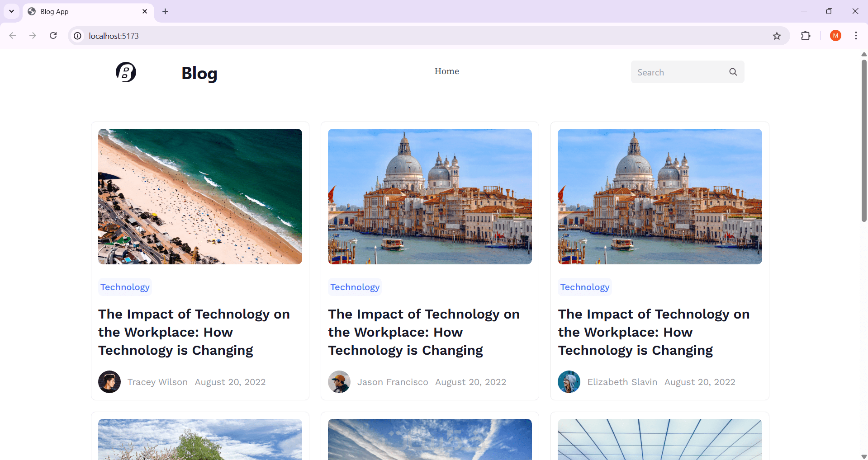Click the date on Tracey Wilson's post
Screen dimensions: 868x460
(x=230, y=382)
